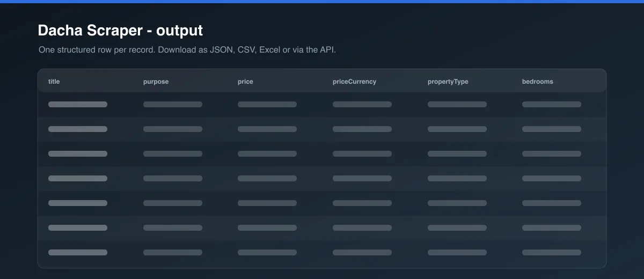Click the title column header

click(x=54, y=82)
